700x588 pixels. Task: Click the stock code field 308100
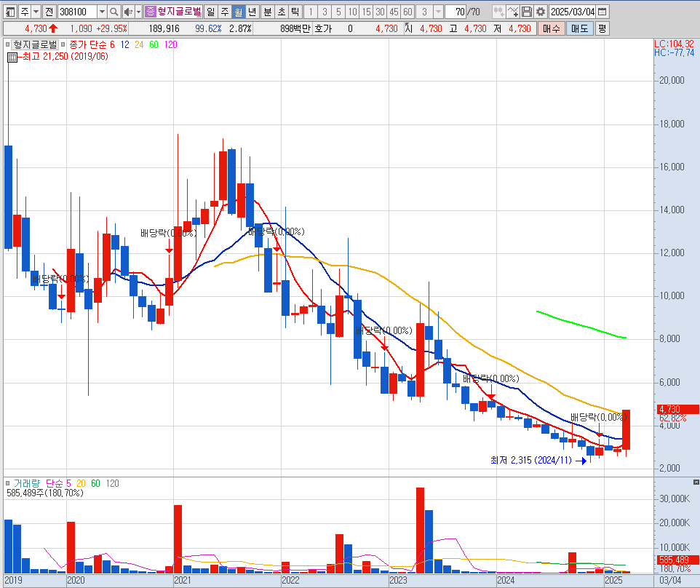coord(77,12)
